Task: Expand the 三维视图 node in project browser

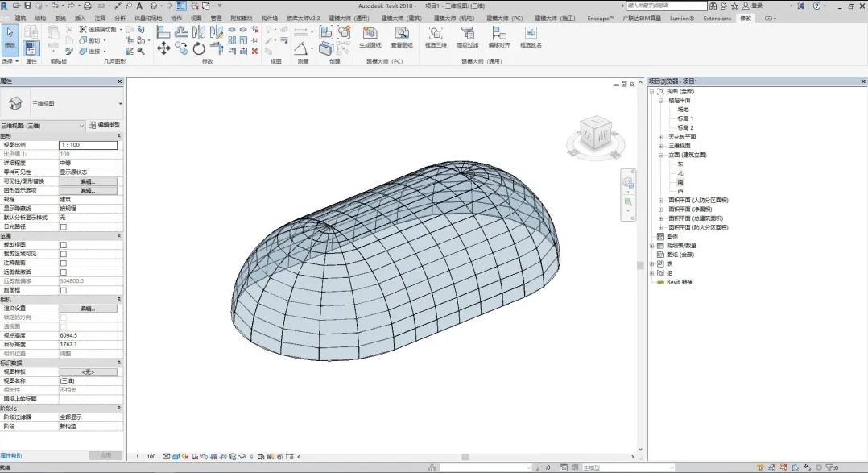Action: tap(661, 146)
